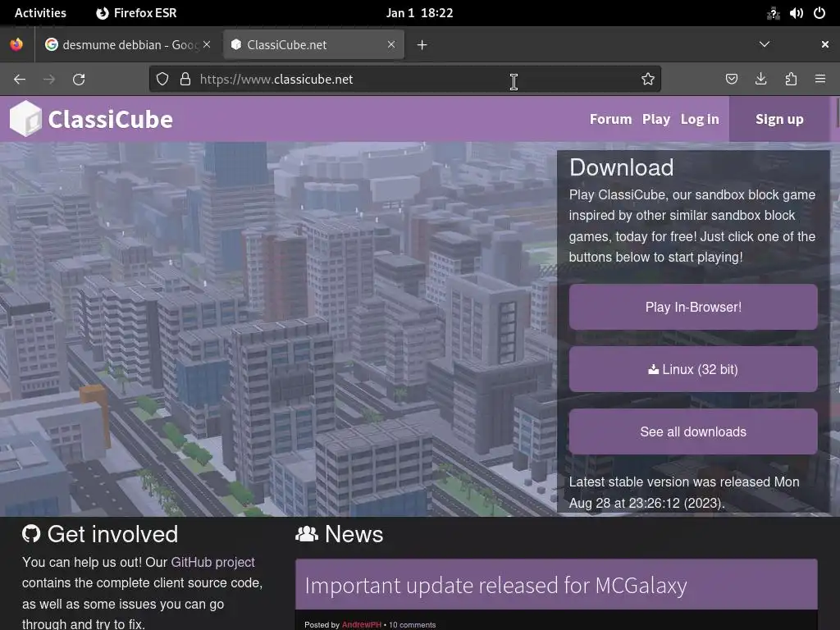Download the Linux (32 bit) build

[693, 369]
